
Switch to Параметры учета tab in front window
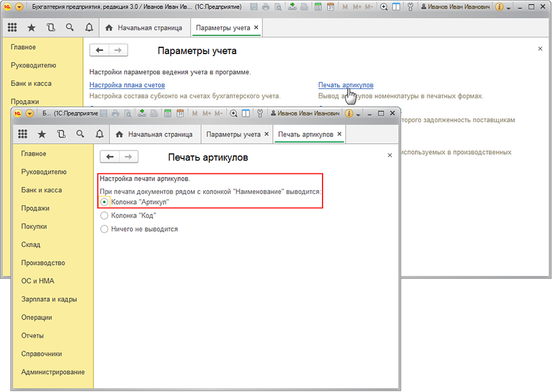tap(233, 135)
